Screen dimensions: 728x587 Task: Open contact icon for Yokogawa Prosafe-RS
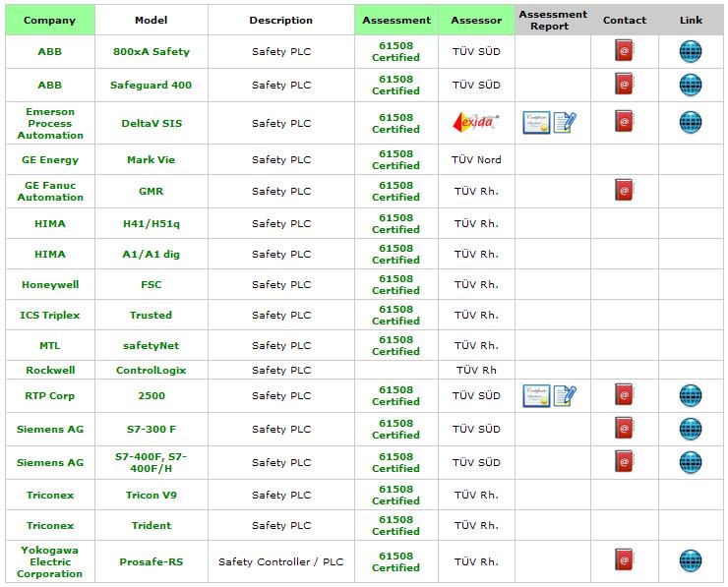point(624,559)
